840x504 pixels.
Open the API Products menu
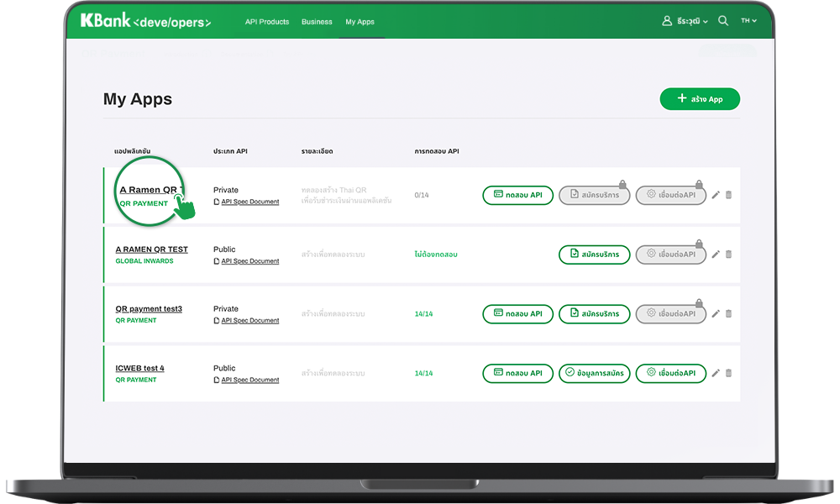tap(267, 22)
